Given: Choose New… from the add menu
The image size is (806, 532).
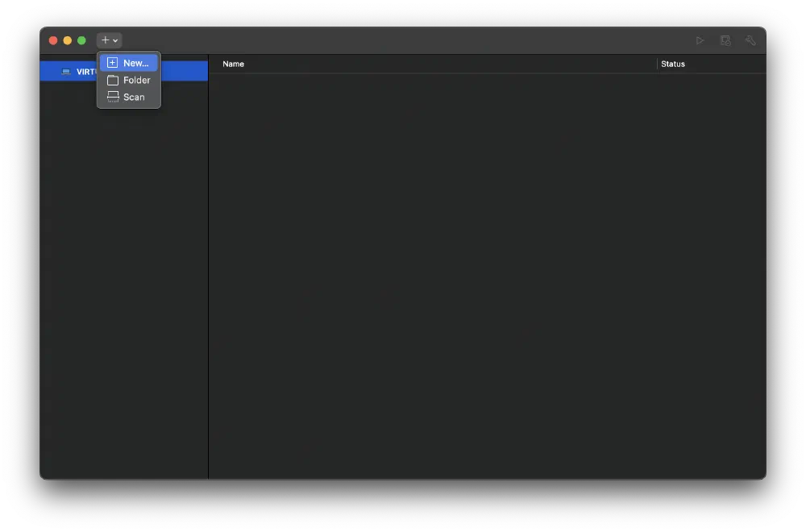Looking at the screenshot, I should [x=135, y=62].
